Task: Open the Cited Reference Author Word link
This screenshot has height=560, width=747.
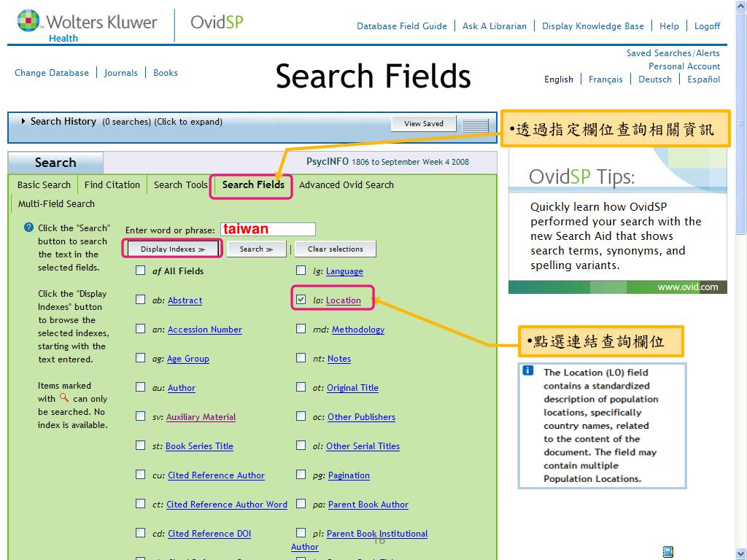Action: coord(227,505)
